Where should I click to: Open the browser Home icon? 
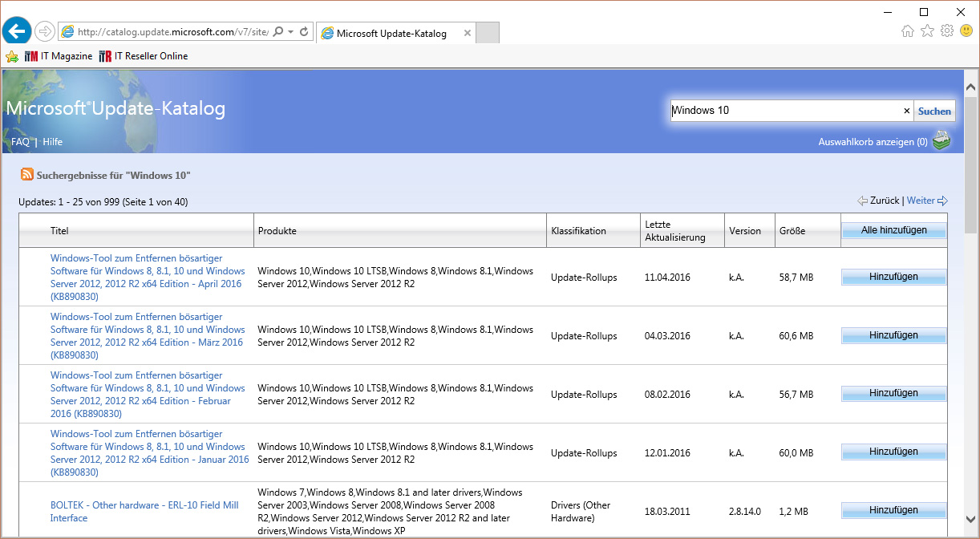pyautogui.click(x=908, y=31)
